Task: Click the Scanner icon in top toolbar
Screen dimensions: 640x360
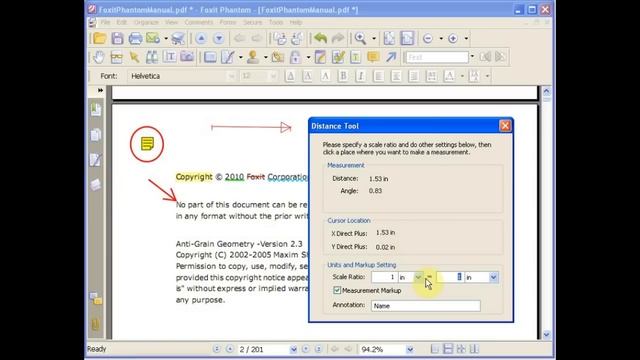Action: [x=178, y=38]
